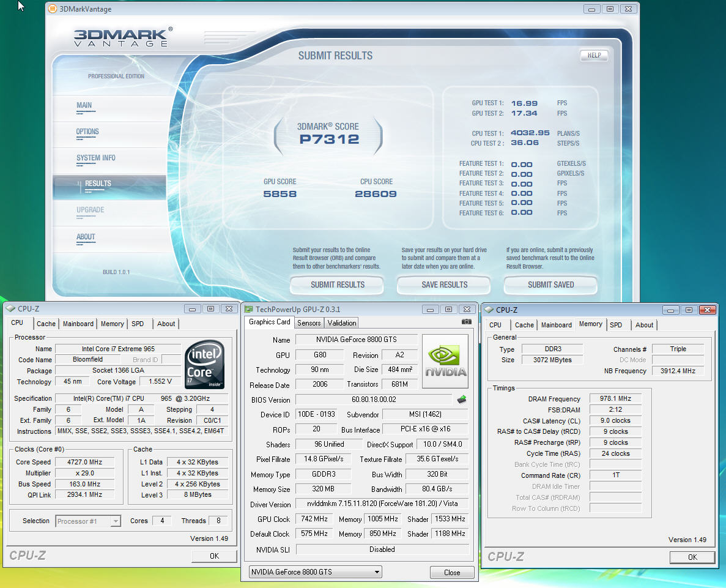
Task: Click the P7312 3DMark score
Action: pyautogui.click(x=329, y=139)
